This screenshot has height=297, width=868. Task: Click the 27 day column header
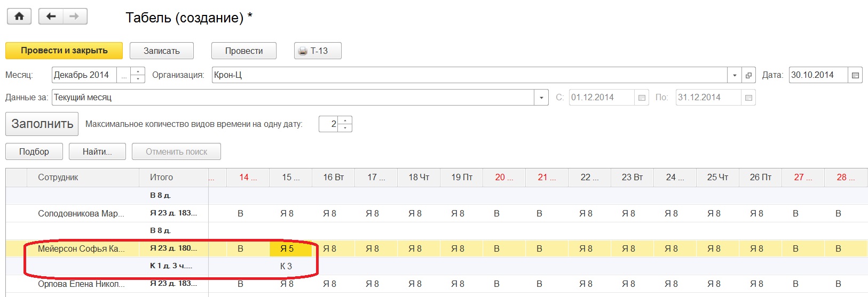click(x=803, y=178)
